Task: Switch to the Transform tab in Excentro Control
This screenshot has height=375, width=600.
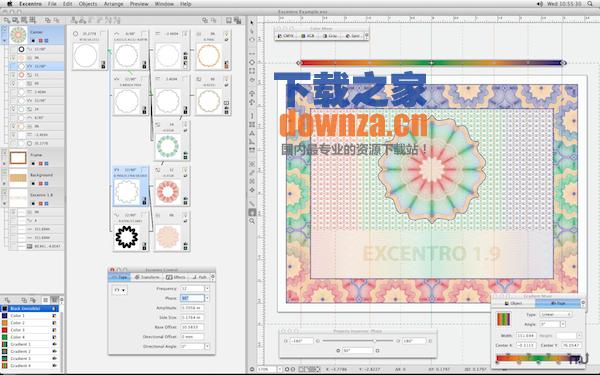Action: pos(147,277)
